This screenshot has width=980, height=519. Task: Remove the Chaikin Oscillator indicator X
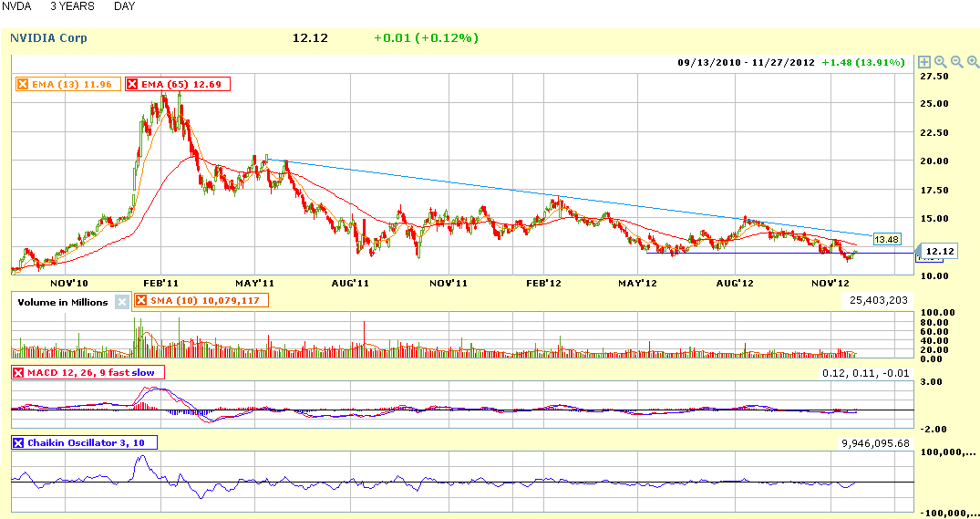(x=18, y=442)
